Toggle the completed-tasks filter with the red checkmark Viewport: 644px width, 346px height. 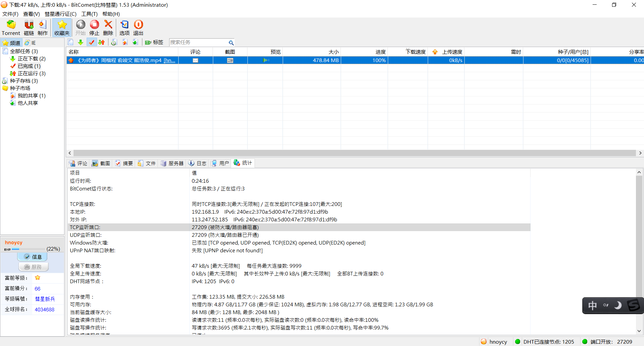pos(91,42)
